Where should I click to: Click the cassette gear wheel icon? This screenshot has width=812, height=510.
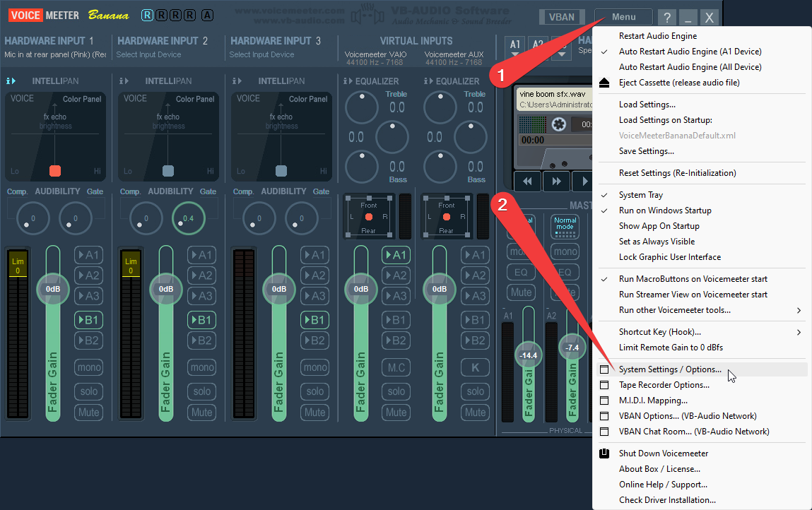click(x=558, y=124)
